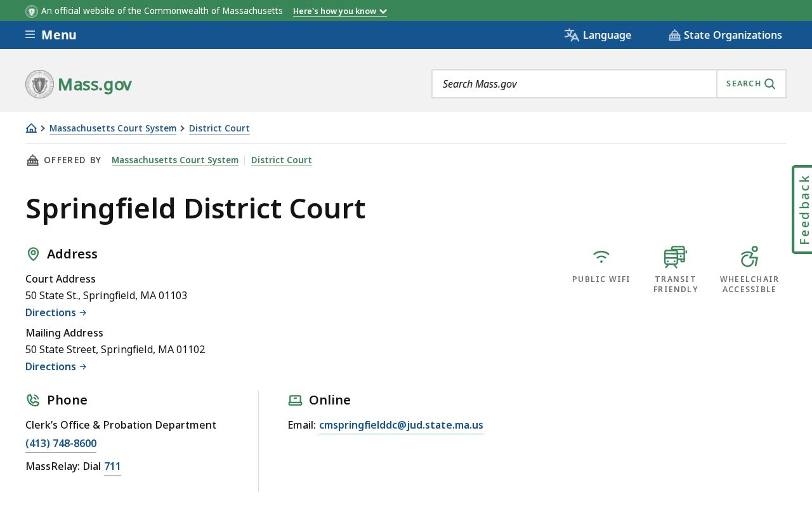
Task: Click the Phone handset icon
Action: click(33, 400)
